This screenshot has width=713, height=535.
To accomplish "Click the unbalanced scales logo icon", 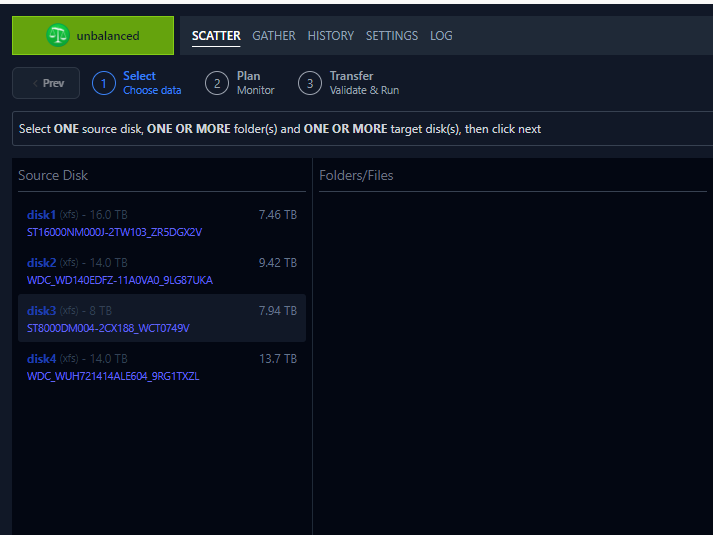I will pos(58,35).
